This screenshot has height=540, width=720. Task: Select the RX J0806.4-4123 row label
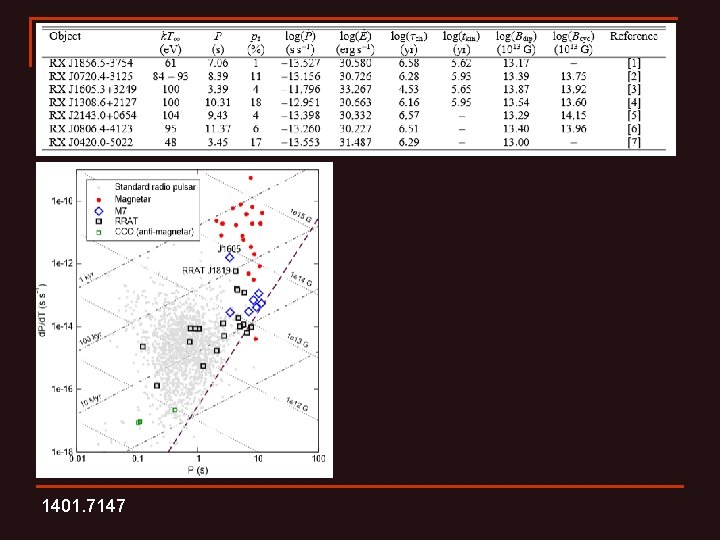91,129
